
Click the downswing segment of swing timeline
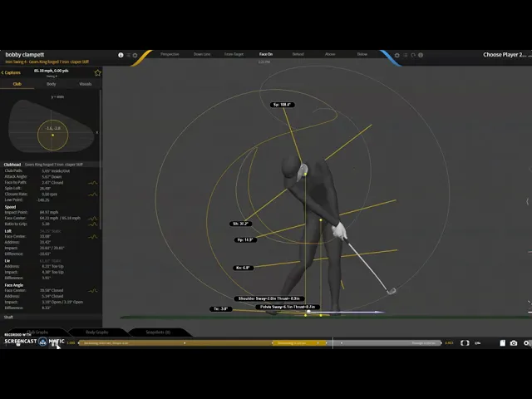pos(299,343)
